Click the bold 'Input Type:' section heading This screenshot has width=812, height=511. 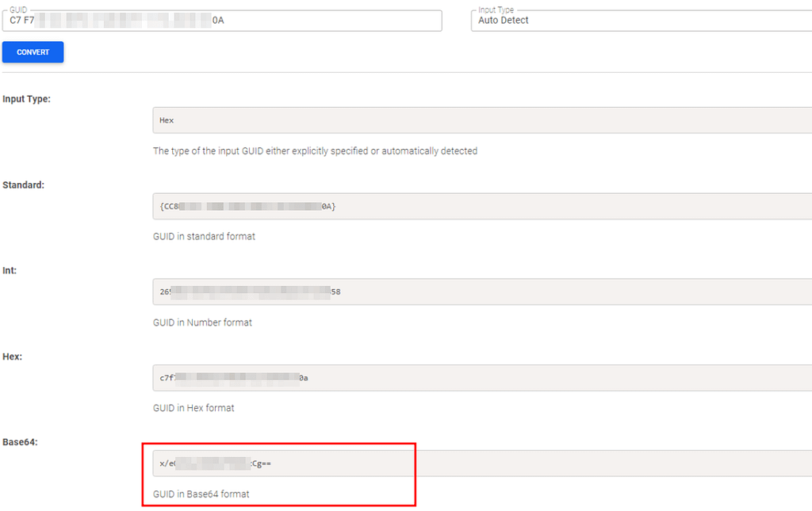pos(28,99)
